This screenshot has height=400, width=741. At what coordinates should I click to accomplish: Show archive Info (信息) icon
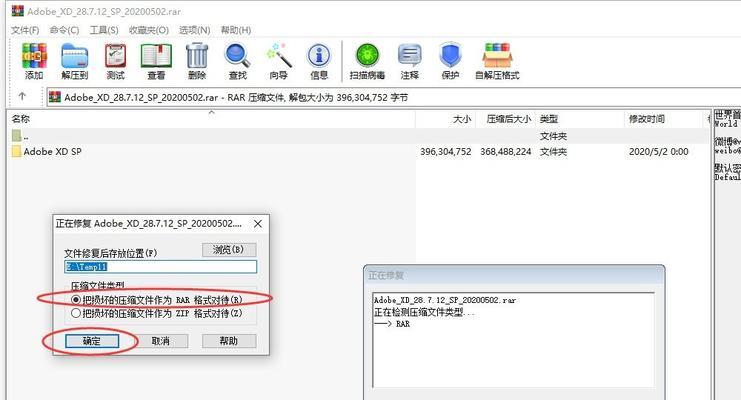click(x=319, y=56)
